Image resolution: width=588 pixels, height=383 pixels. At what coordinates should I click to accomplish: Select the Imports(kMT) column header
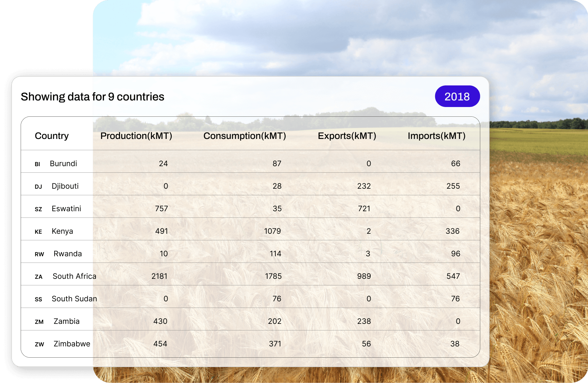(436, 136)
